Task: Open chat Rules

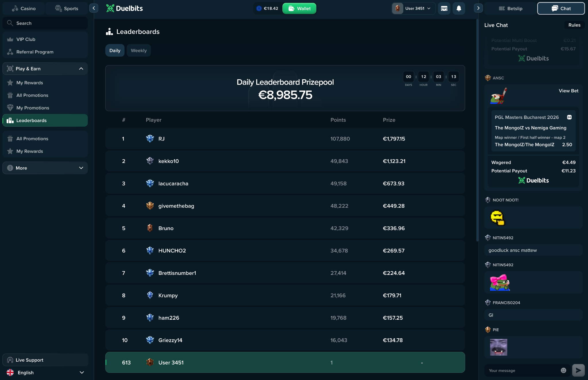Action: click(574, 25)
